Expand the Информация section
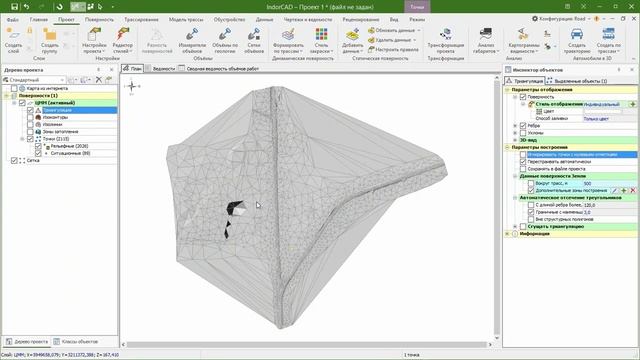 pyautogui.click(x=507, y=234)
